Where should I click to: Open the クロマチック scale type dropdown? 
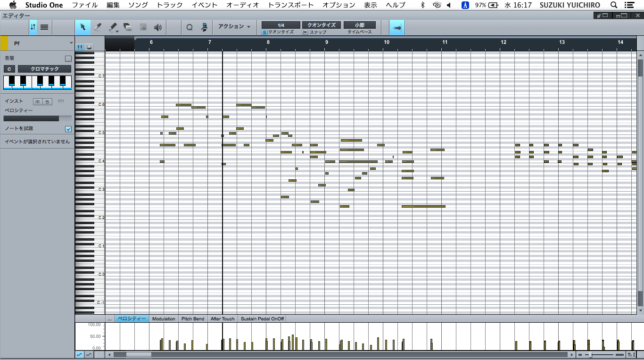click(x=45, y=69)
